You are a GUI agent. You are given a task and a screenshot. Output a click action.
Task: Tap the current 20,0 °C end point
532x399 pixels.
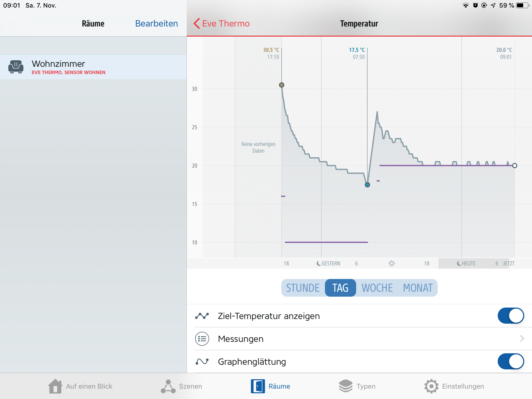(x=515, y=166)
